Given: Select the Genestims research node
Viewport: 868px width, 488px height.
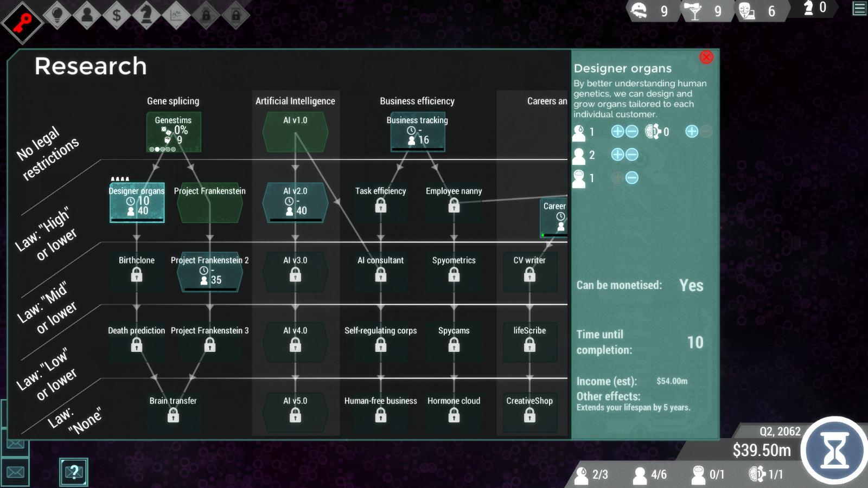Looking at the screenshot, I should 173,131.
